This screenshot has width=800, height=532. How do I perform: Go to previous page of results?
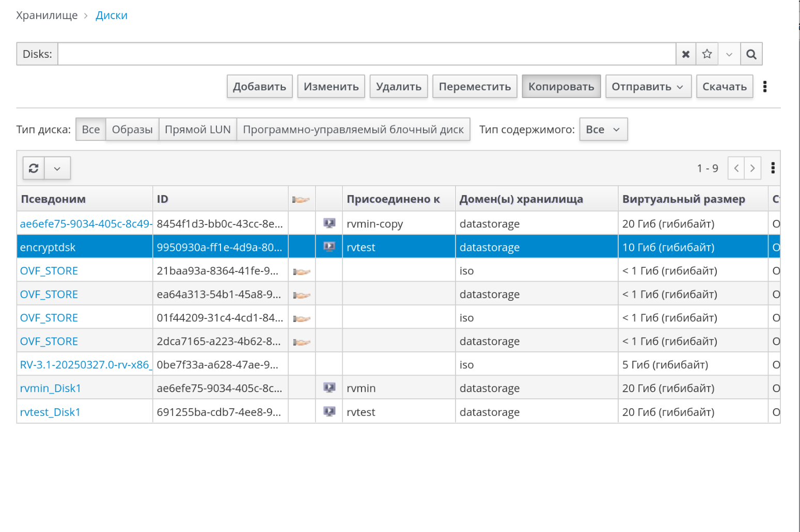(736, 168)
